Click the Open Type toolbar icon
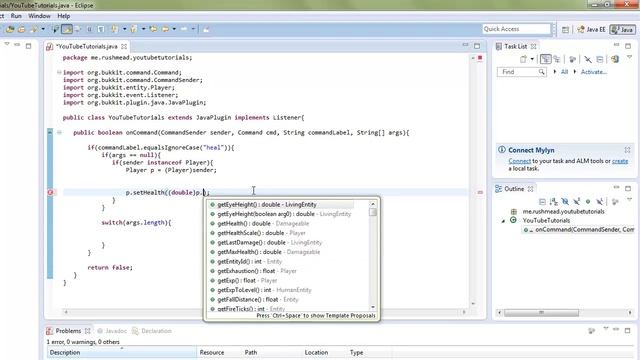The width and height of the screenshot is (640, 360). click(10, 29)
